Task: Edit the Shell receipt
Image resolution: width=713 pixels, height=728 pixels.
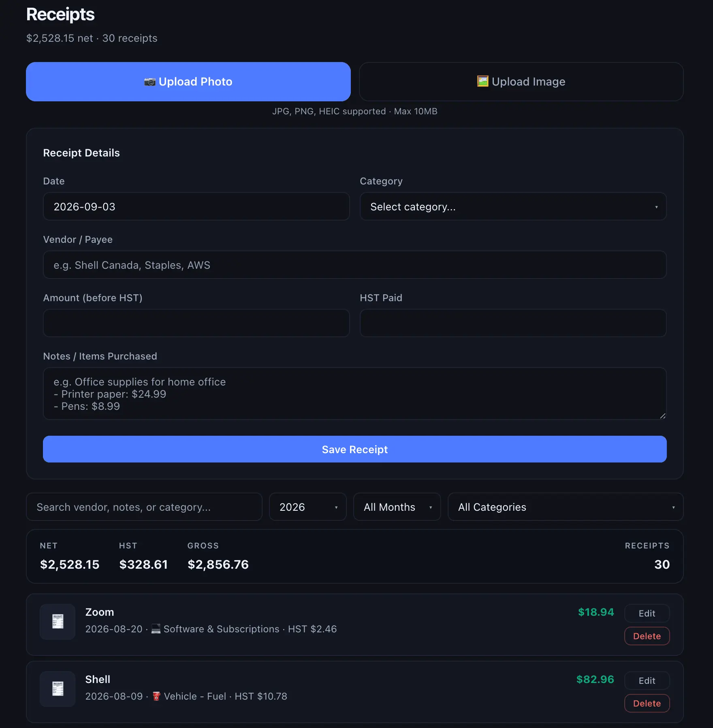Action: [x=647, y=681]
